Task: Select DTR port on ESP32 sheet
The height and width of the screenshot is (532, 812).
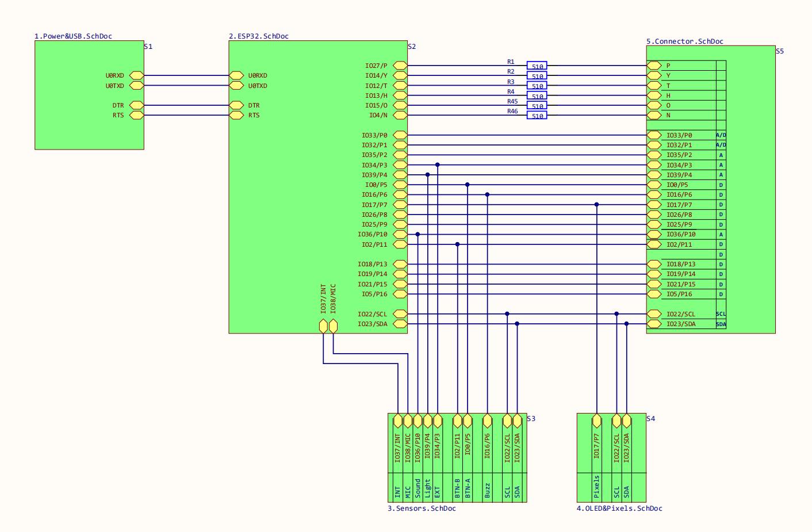Action: click(x=236, y=105)
